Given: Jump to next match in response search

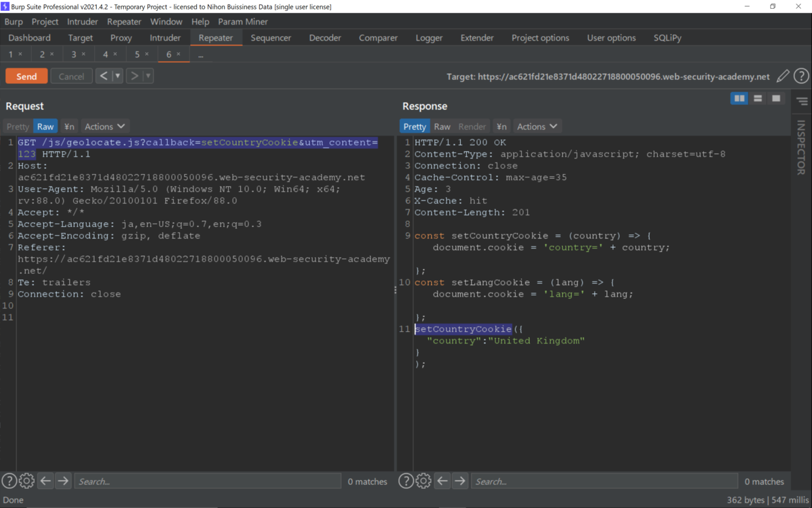Looking at the screenshot, I should click(459, 481).
